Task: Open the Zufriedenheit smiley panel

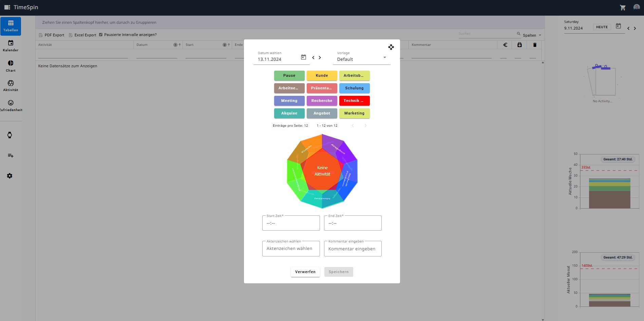Action: pyautogui.click(x=11, y=106)
